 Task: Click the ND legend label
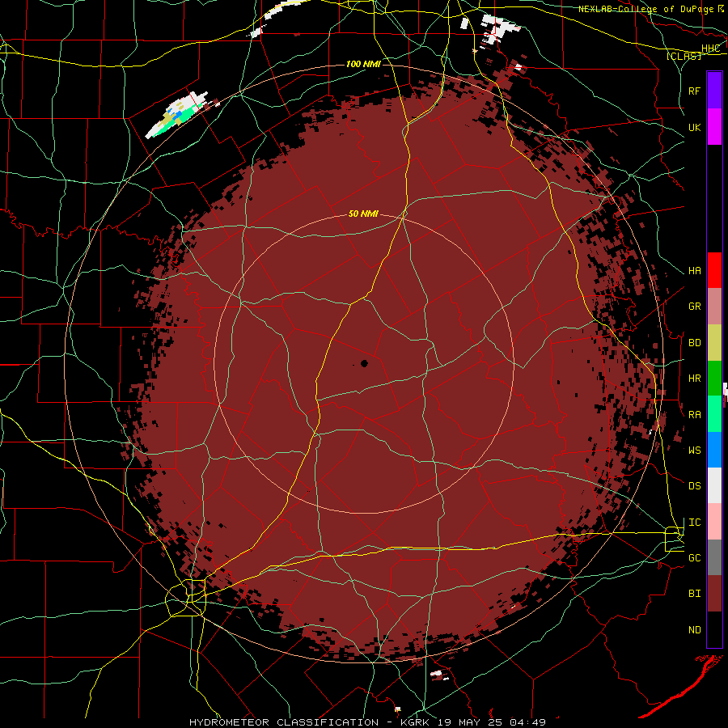694,630
